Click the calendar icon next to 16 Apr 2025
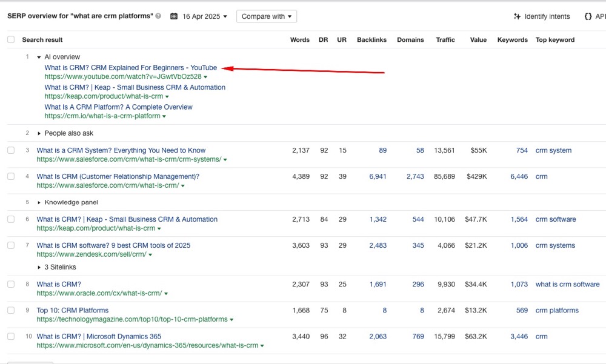This screenshot has width=606, height=364. click(174, 16)
